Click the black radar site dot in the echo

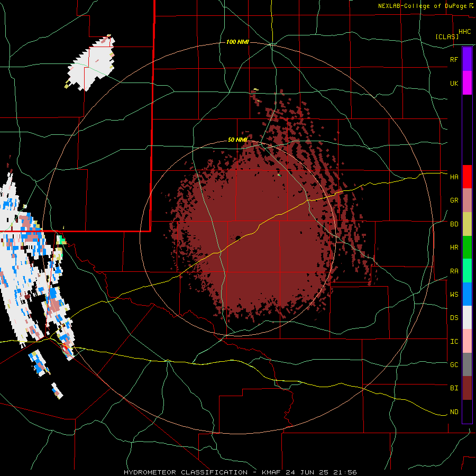pos(239,237)
